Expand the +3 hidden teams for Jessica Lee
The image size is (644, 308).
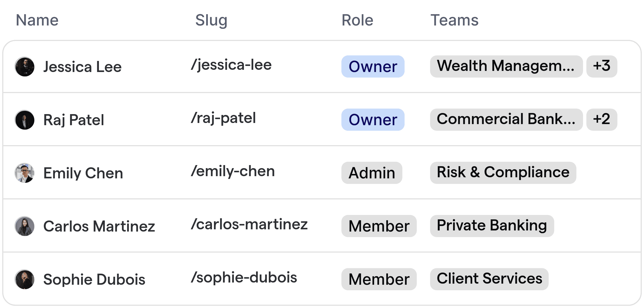click(x=602, y=66)
